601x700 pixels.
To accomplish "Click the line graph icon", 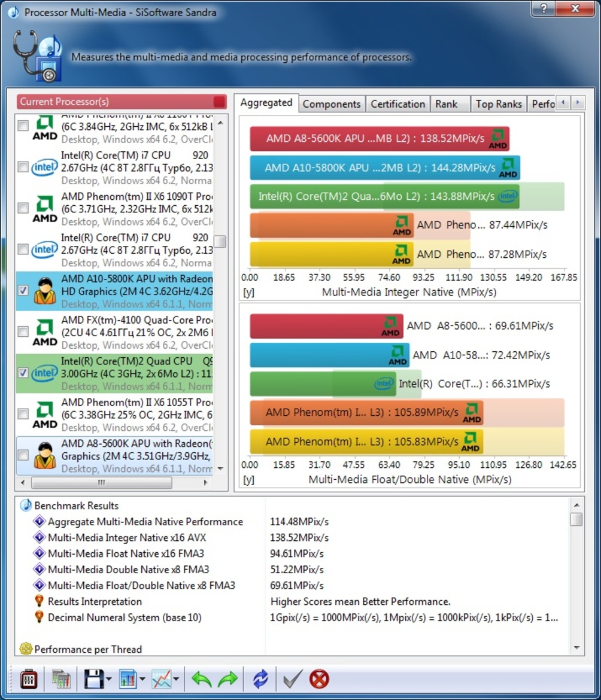I will pos(161,680).
